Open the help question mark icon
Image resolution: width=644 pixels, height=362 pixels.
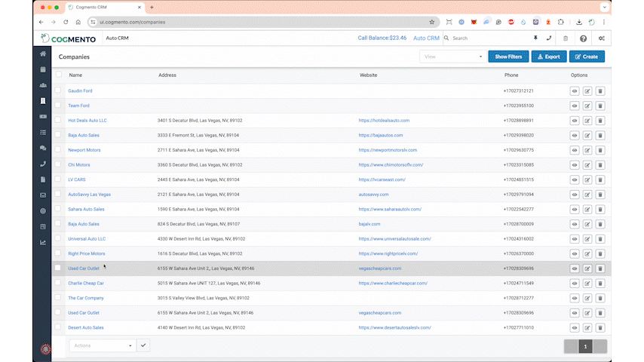[x=583, y=38]
